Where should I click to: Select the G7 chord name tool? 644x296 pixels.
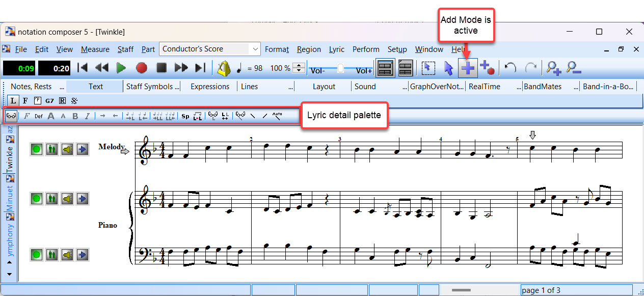49,101
